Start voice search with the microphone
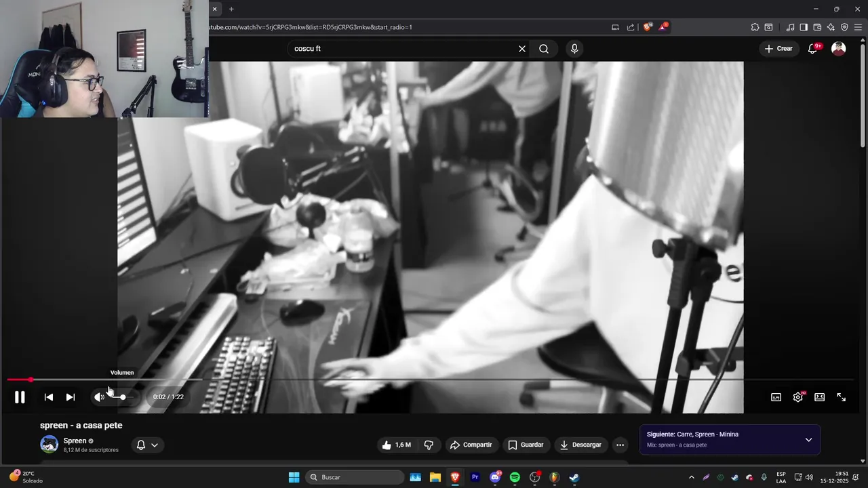This screenshot has width=868, height=488. point(574,49)
